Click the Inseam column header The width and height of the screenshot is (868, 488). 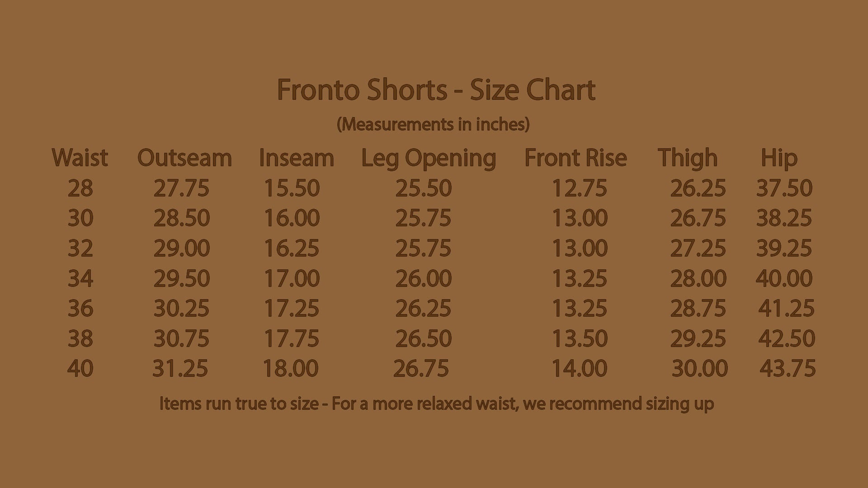coord(296,158)
